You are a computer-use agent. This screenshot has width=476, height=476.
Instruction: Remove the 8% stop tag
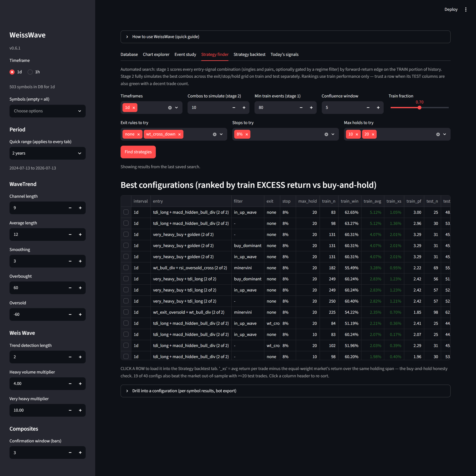coord(247,134)
